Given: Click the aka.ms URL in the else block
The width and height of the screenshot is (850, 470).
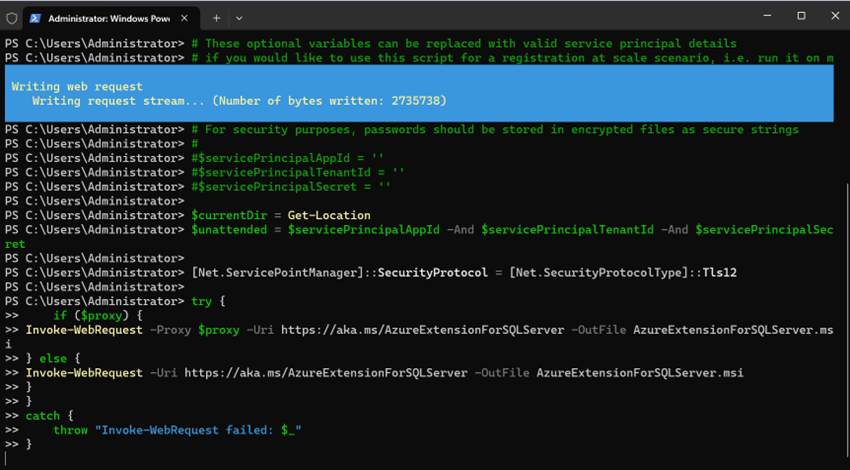Looking at the screenshot, I should [326, 373].
